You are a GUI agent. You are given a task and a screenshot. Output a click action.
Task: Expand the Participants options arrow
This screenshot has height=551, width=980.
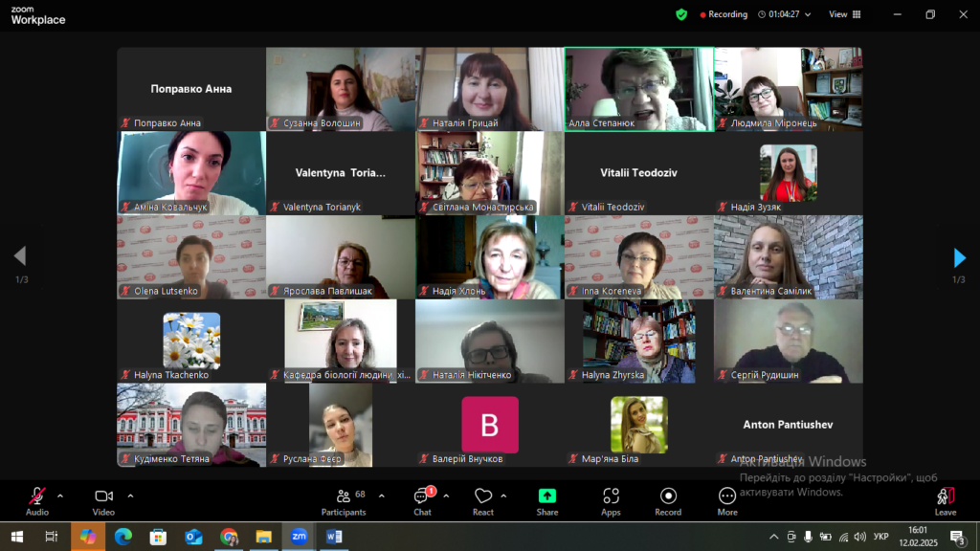381,496
